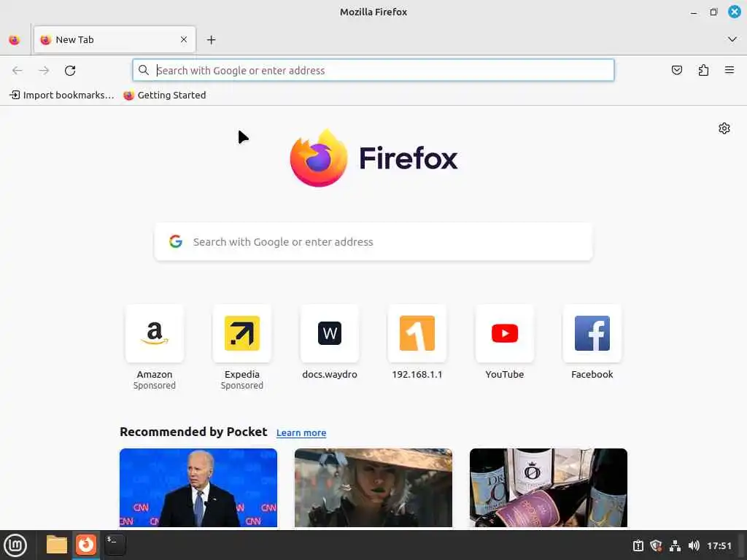
Task: Open the shield security tray icon
Action: [x=656, y=545]
